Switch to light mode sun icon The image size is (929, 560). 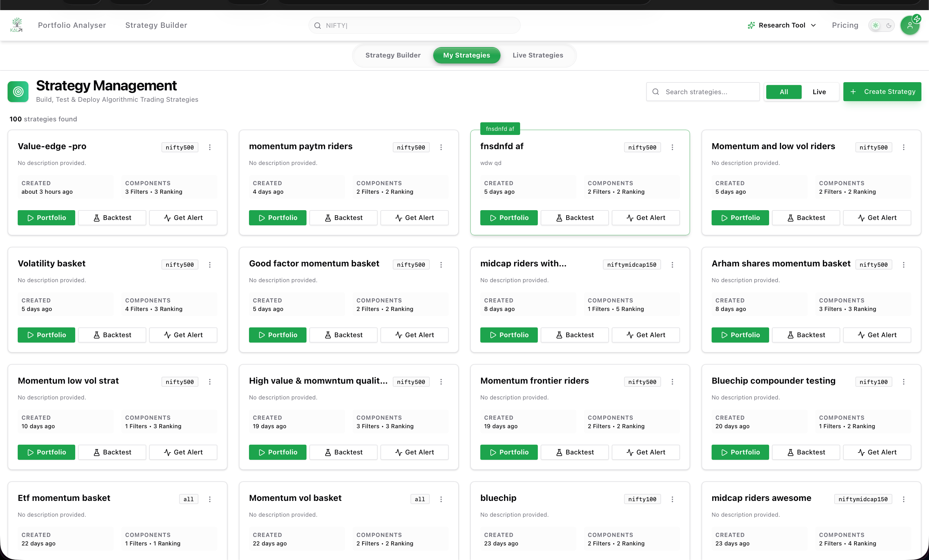[876, 25]
